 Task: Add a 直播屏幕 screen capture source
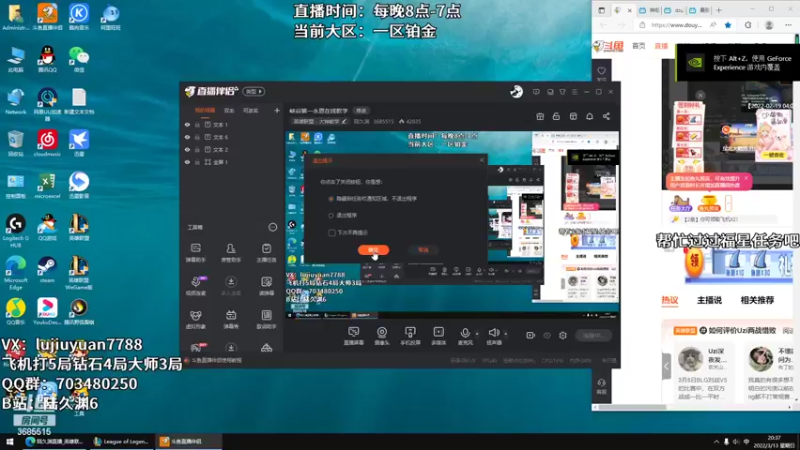point(354,336)
